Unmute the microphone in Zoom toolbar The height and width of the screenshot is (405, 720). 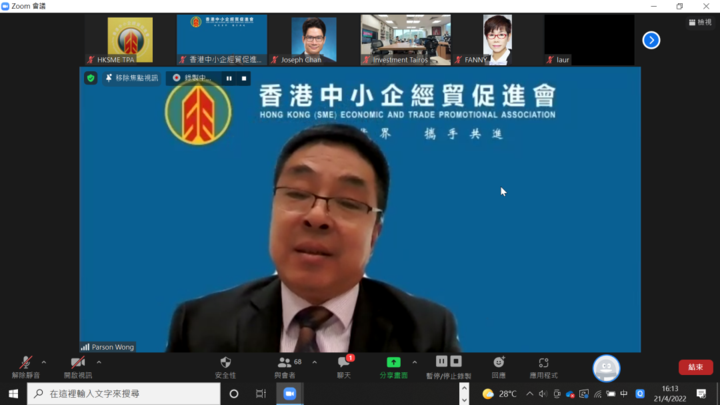click(25, 365)
